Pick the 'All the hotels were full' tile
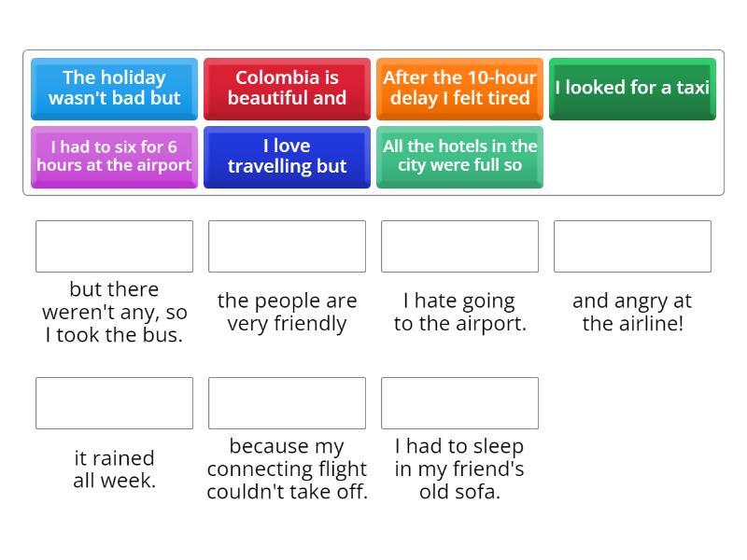This screenshot has width=747, height=560. 459,158
